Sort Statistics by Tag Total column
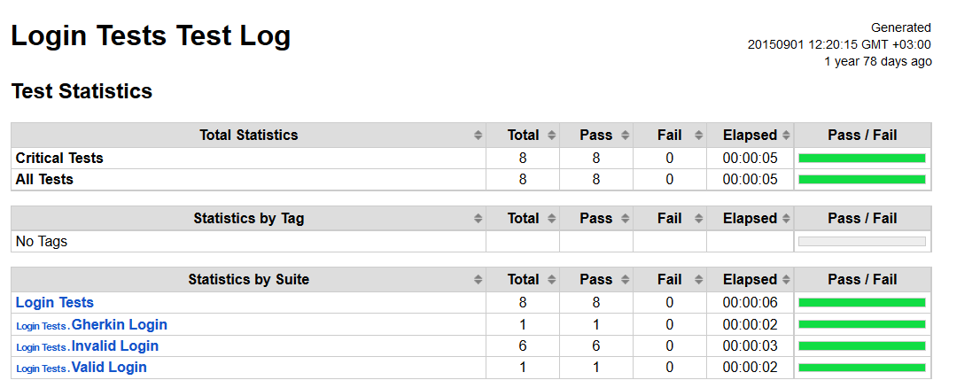Viewport: 980px width, 388px height. (551, 219)
